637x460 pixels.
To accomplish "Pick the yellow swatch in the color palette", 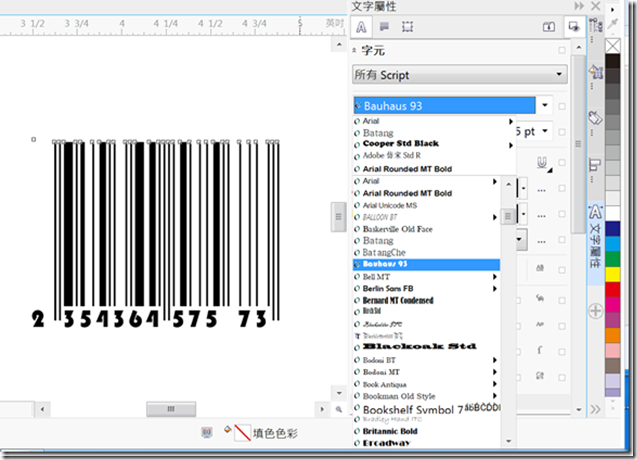I will pos(613,274).
